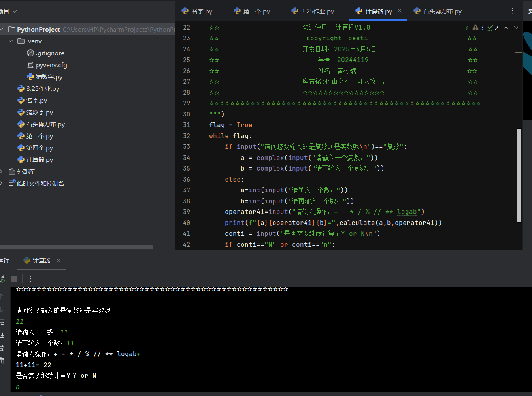Click line number 39 in the gutter
532x396 pixels.
[187, 212]
